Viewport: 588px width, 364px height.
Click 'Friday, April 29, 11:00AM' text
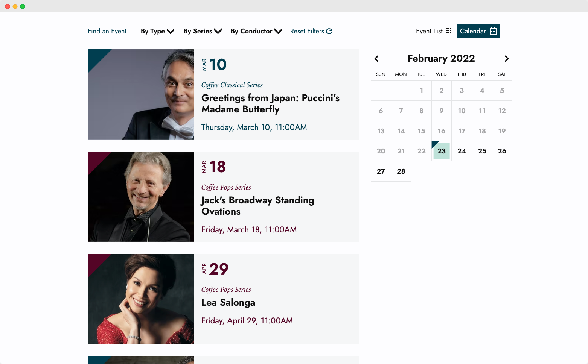(247, 321)
